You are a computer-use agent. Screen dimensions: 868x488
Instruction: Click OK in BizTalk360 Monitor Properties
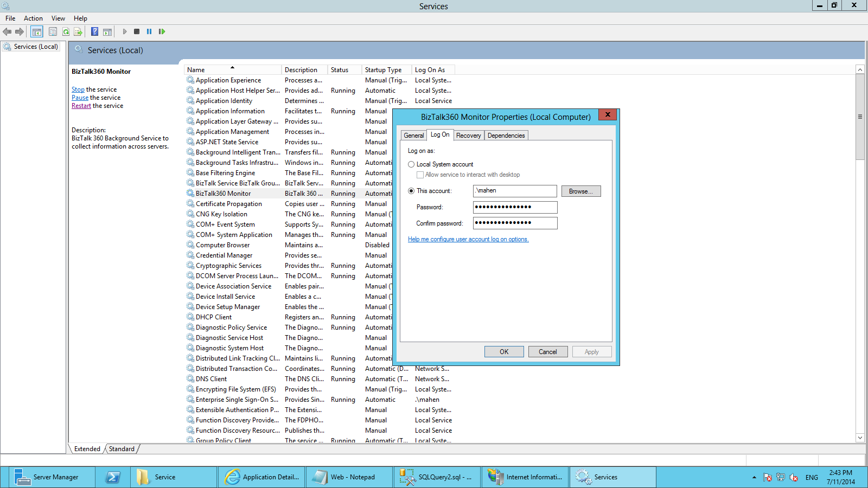[x=504, y=352]
